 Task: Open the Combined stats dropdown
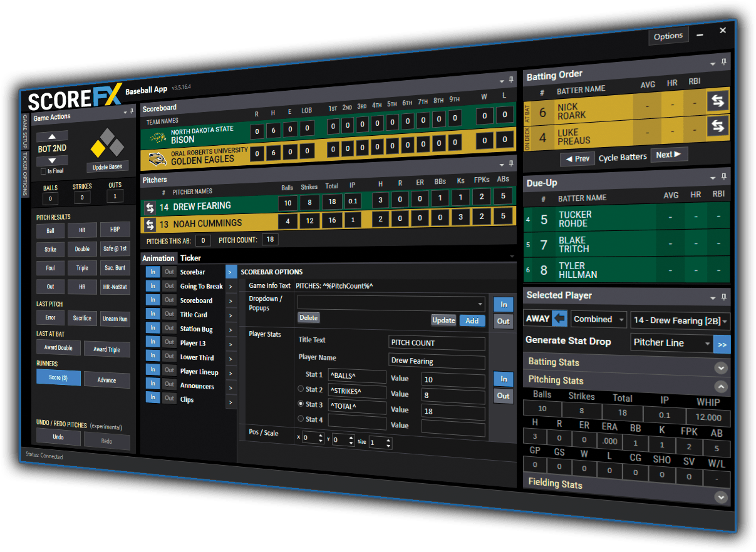(599, 319)
